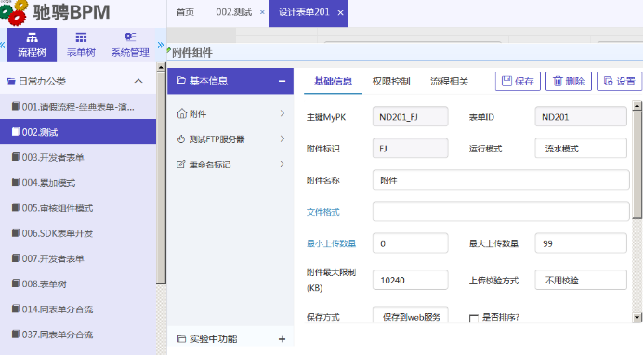
Task: Collapse the 日常办公类 category
Action: tap(138, 81)
